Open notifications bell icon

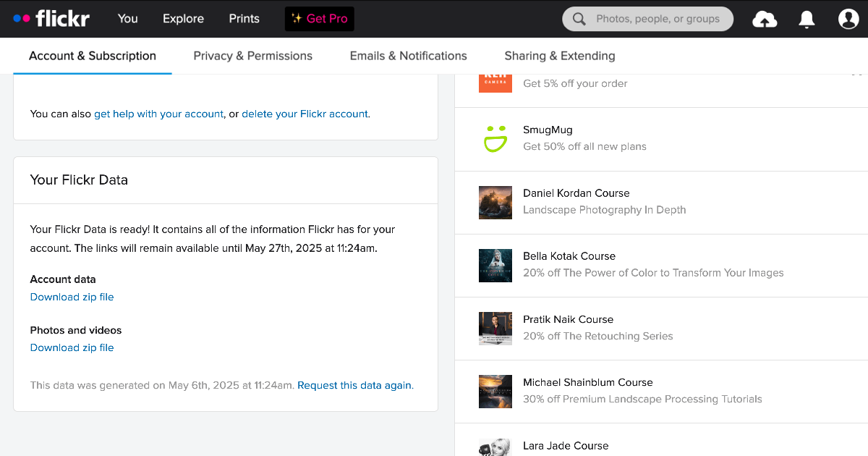point(807,19)
